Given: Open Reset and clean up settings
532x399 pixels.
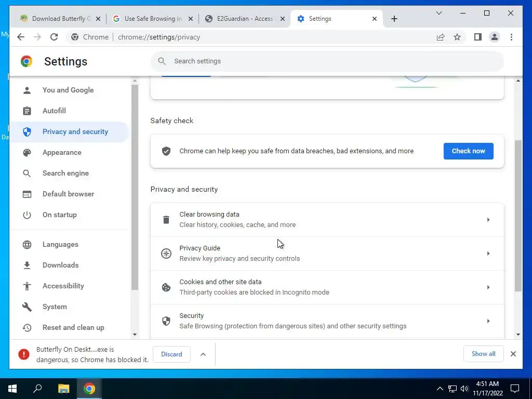Looking at the screenshot, I should click(70, 327).
